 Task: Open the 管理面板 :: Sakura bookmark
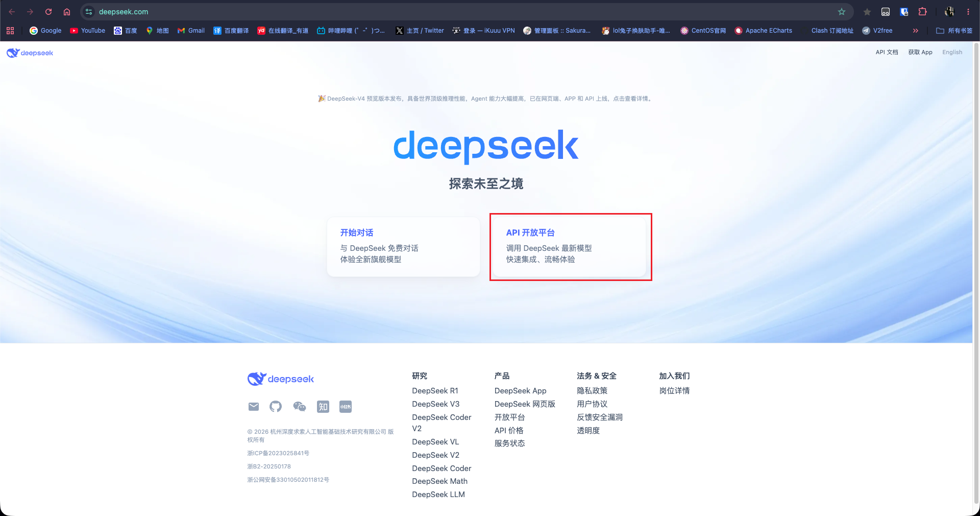(x=557, y=31)
